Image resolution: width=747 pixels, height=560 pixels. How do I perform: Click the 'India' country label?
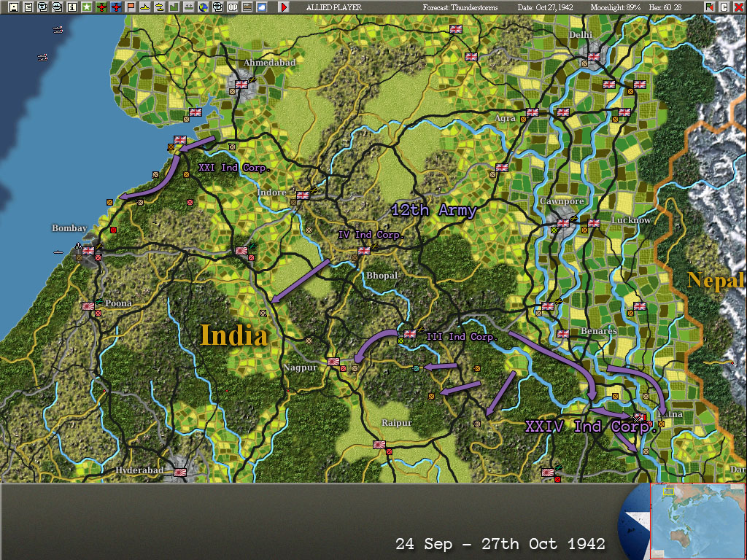tap(234, 335)
